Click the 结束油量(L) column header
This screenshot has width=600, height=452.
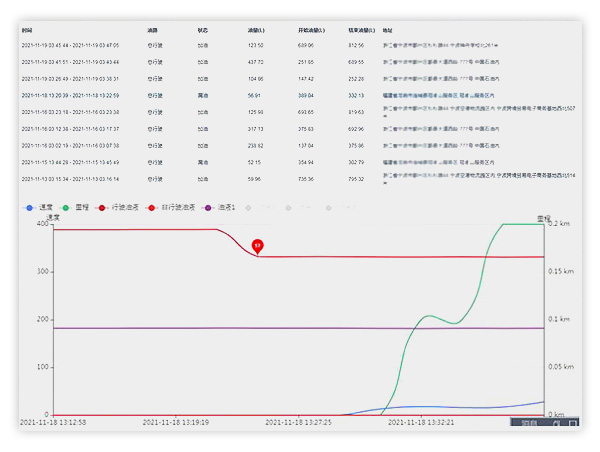click(x=361, y=30)
